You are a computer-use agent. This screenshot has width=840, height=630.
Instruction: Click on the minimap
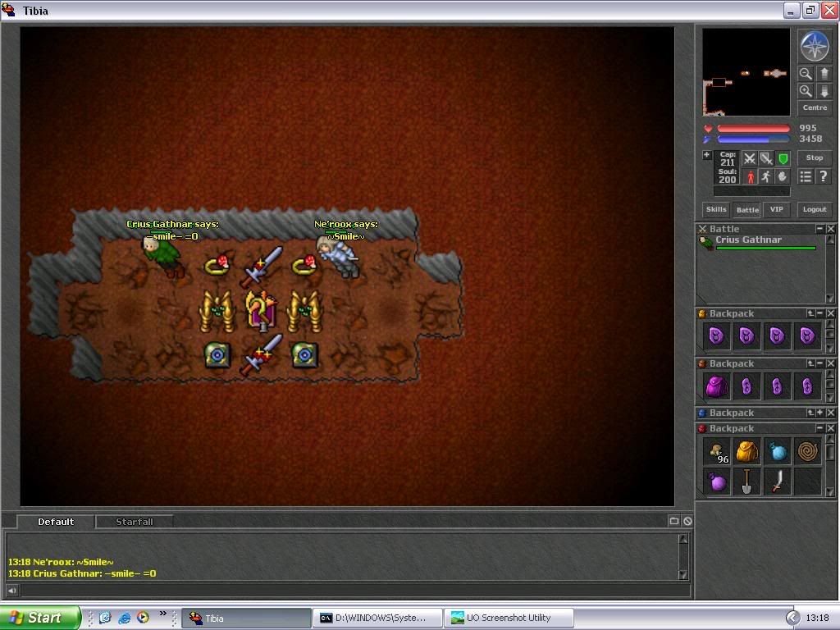(746, 72)
